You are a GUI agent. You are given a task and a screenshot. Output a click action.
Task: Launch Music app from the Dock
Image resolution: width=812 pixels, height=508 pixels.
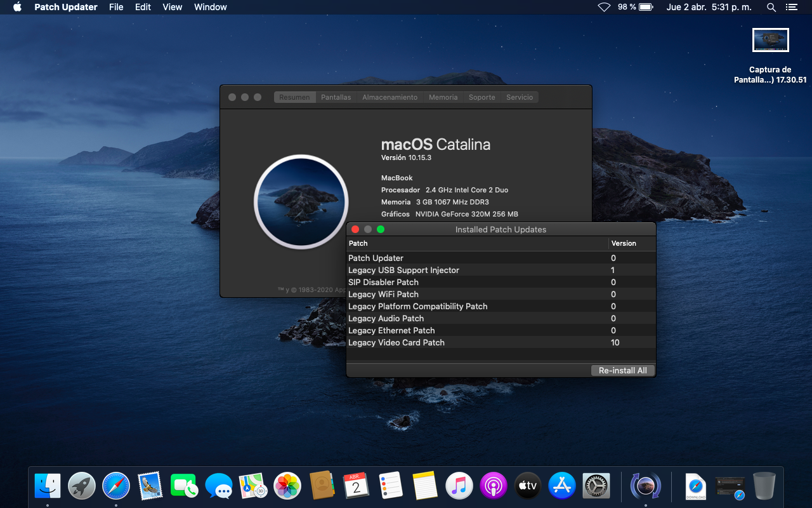(459, 486)
